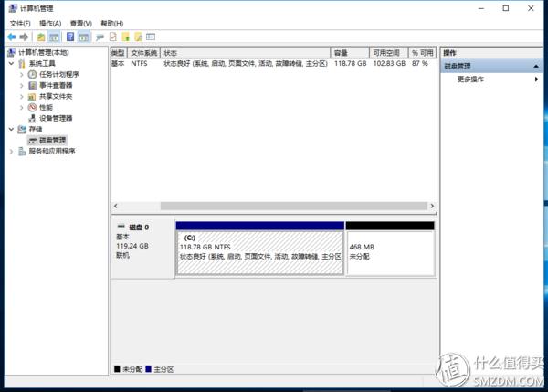Select the 468 MB 未分配 unallocated block

coord(390,249)
